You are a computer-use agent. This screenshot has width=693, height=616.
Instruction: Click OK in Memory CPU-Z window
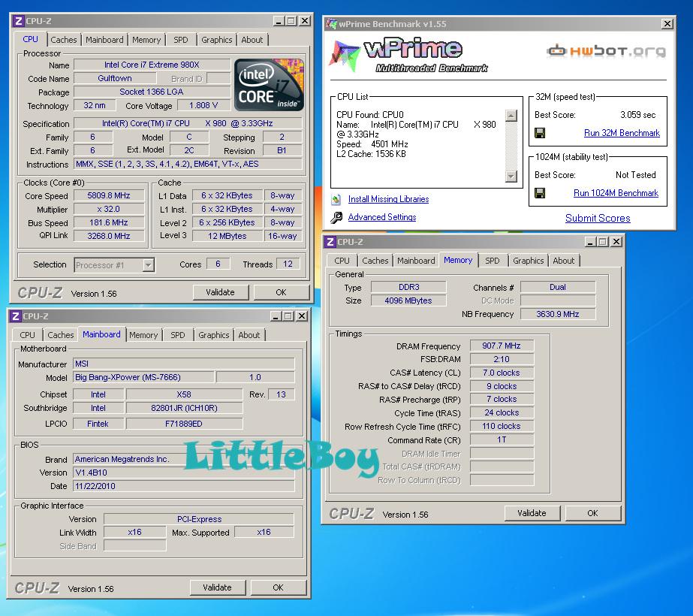pos(592,513)
